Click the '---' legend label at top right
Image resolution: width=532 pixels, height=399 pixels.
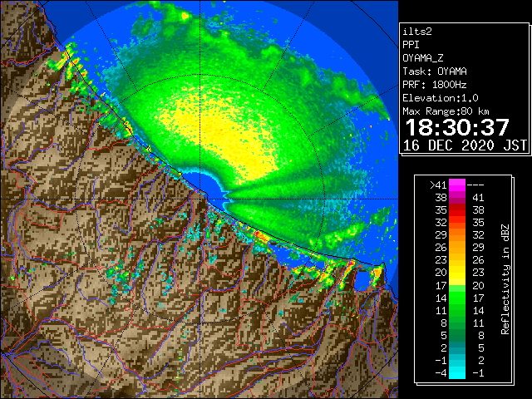point(475,185)
